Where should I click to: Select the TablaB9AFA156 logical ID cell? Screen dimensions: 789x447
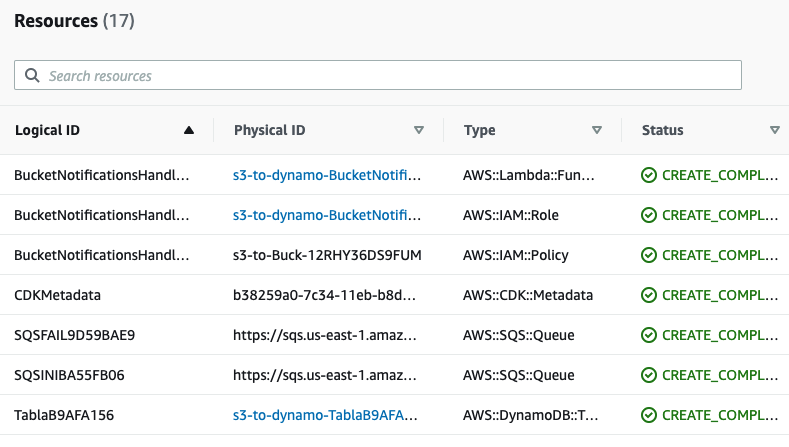[x=64, y=415]
